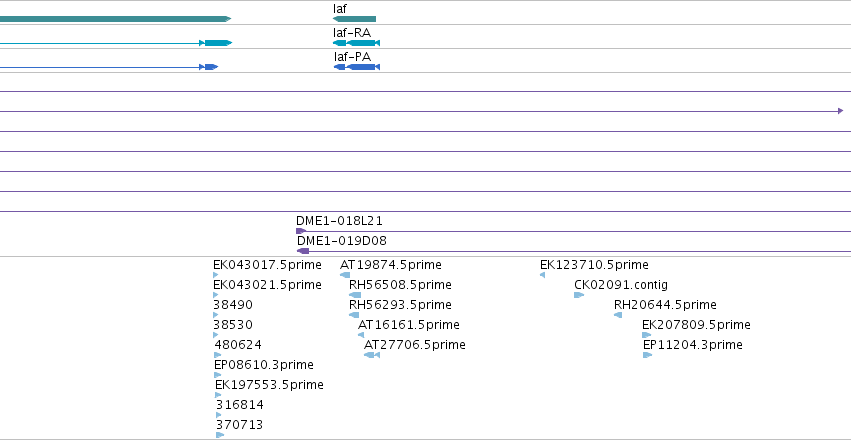
Task: Select the Iaf gene glyph
Action: (x=354, y=19)
